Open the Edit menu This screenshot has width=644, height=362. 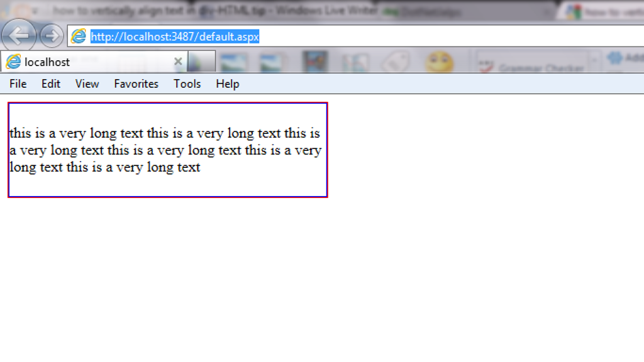[x=50, y=84]
